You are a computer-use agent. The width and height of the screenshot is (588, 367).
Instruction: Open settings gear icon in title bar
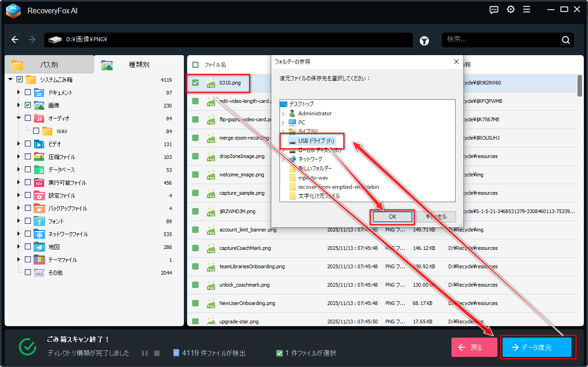(510, 10)
